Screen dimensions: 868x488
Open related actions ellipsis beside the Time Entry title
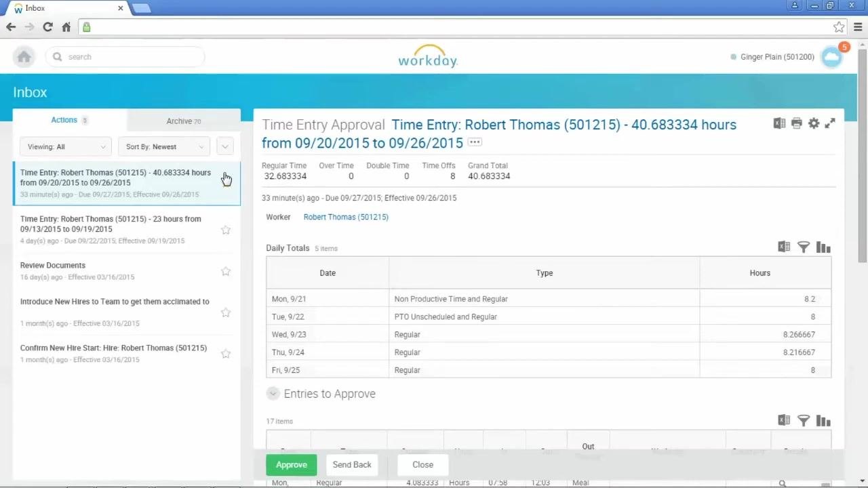475,142
